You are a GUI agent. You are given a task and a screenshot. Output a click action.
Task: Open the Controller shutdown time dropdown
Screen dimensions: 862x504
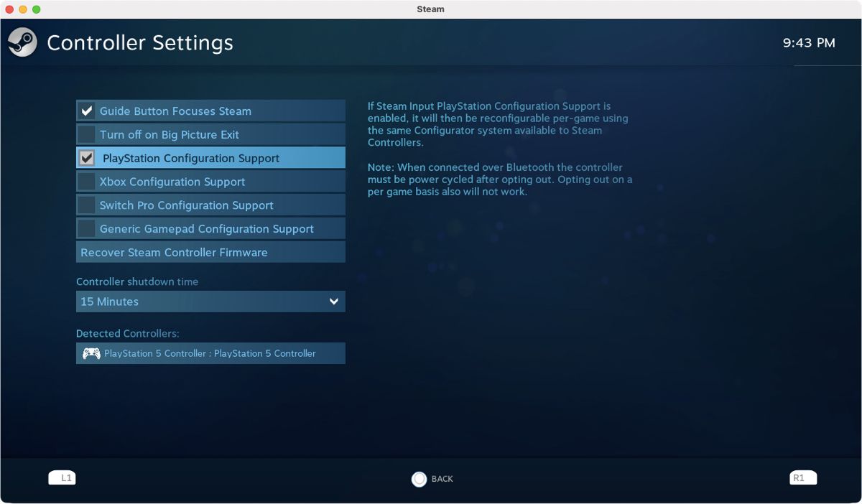[x=210, y=302]
